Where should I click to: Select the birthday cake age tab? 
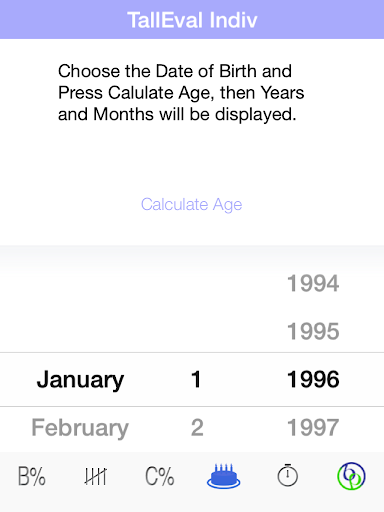[224, 476]
